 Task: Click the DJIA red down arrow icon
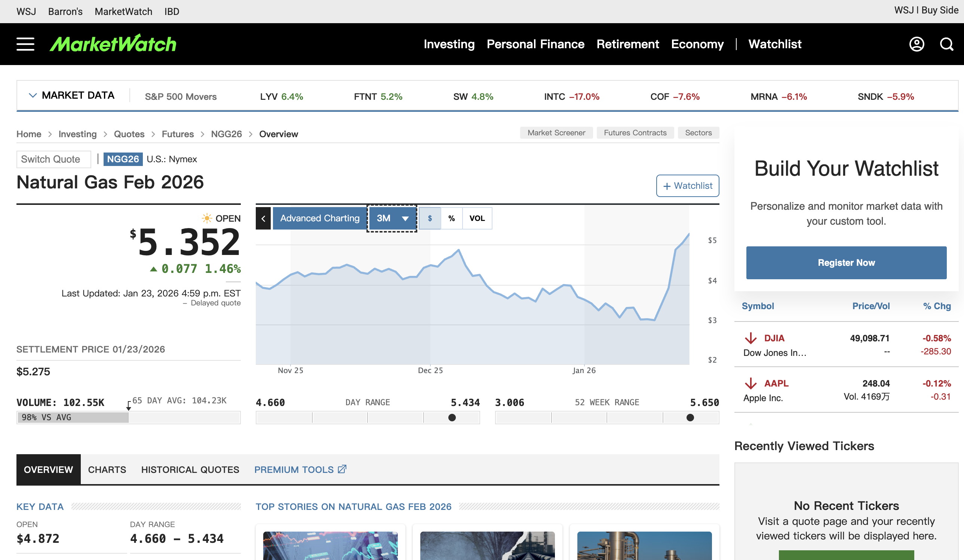[750, 338]
